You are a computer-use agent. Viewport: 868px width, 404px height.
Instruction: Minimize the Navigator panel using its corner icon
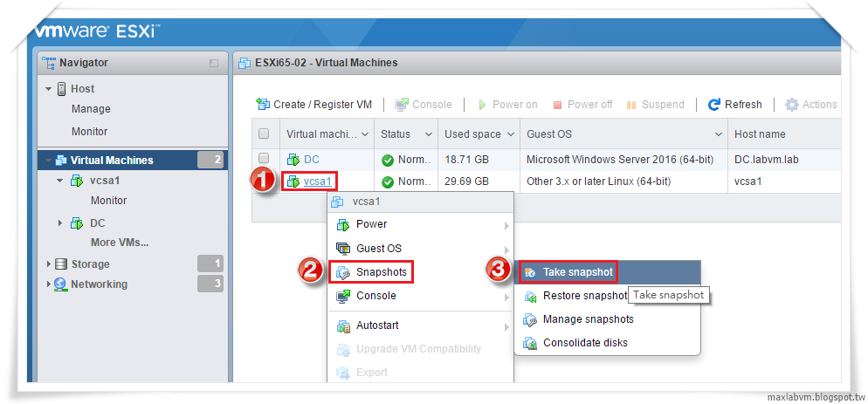(214, 63)
